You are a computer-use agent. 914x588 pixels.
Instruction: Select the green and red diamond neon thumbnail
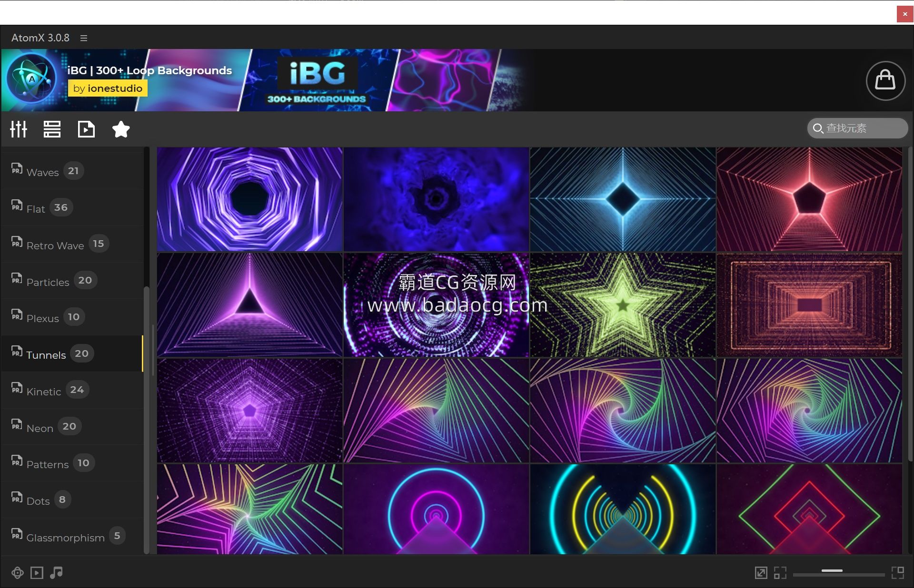pyautogui.click(x=809, y=509)
